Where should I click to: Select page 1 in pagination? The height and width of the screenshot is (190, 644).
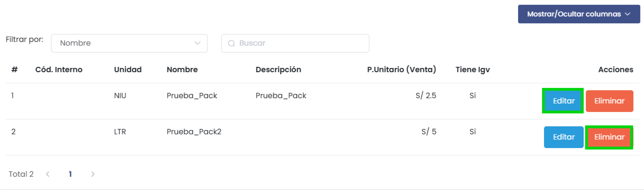70,174
